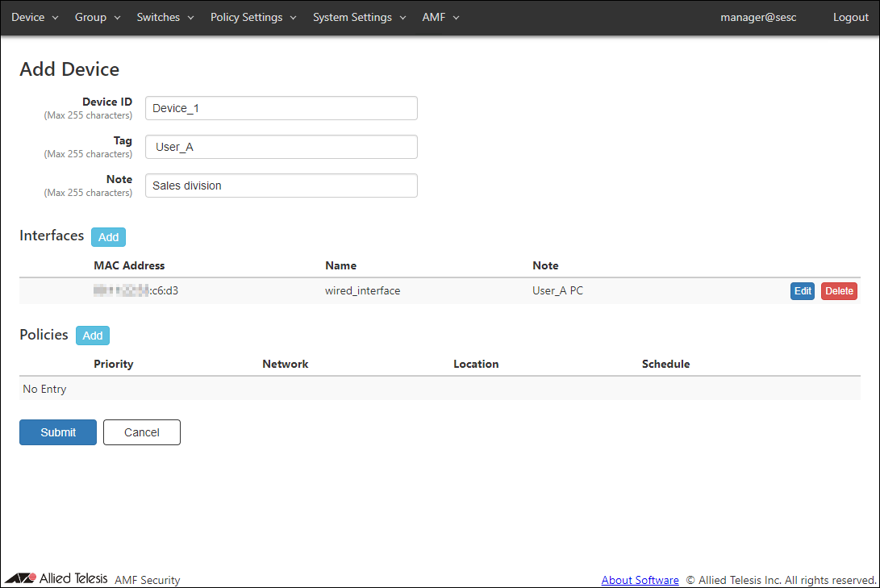Delete the wired_interface entry
This screenshot has height=588, width=880.
[x=839, y=291]
